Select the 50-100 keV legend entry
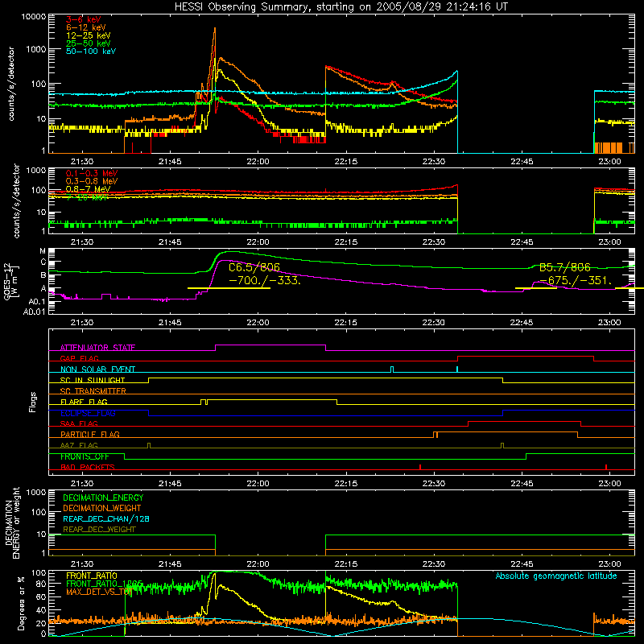644x644 pixels. [91, 52]
